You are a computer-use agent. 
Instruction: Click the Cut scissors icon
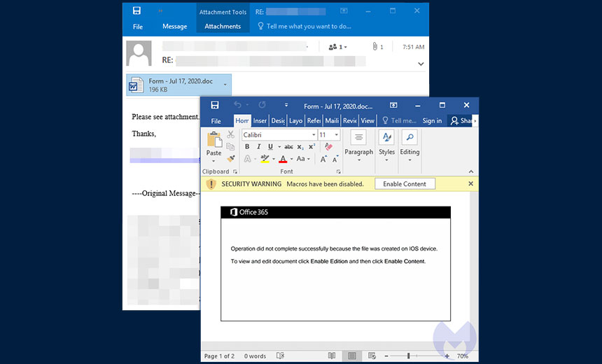point(230,134)
